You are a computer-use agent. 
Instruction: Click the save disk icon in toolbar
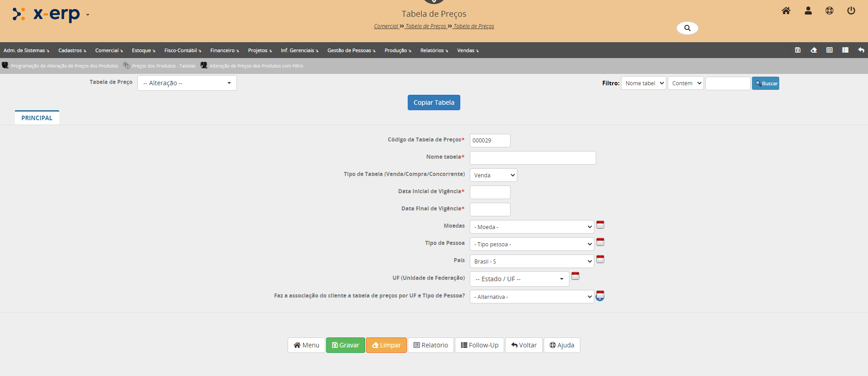[798, 50]
